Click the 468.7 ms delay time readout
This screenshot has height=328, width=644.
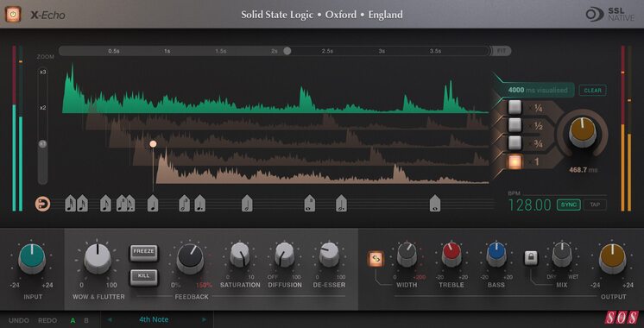(584, 169)
